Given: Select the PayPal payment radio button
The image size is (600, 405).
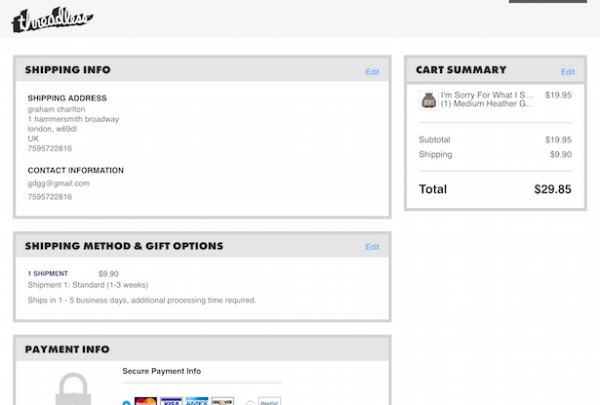Looking at the screenshot, I should pos(249,403).
